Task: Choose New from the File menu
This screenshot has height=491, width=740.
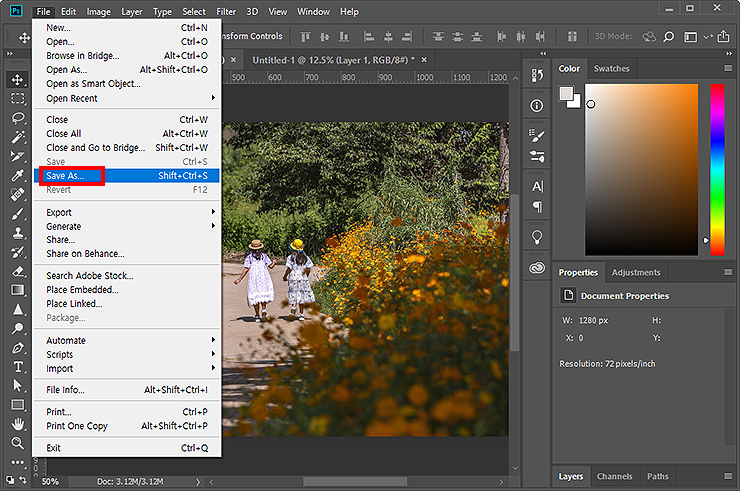Action: tap(127, 28)
